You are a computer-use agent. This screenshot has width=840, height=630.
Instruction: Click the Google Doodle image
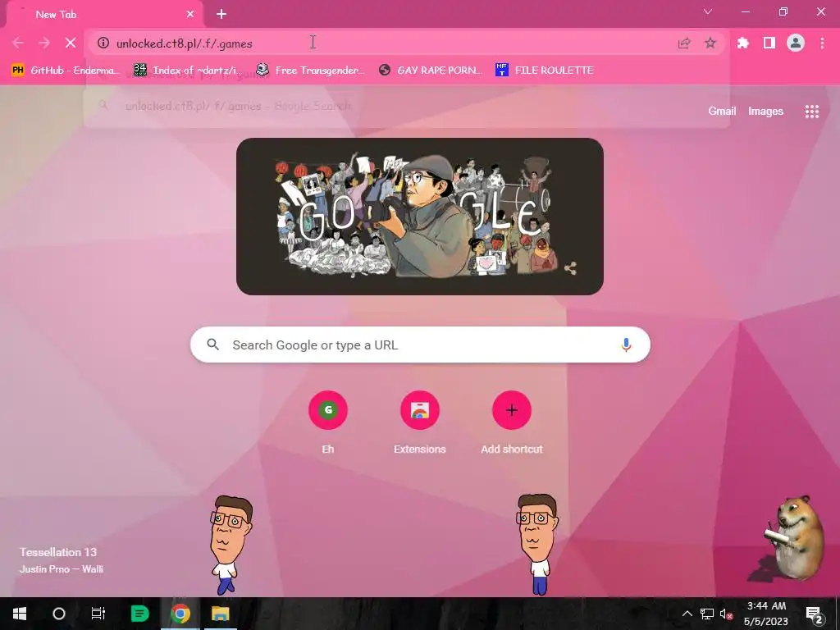click(419, 217)
